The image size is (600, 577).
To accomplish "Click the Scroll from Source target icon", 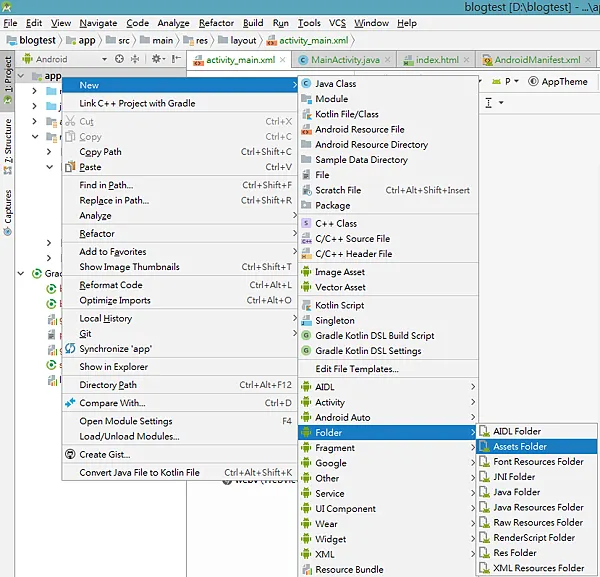I will [119, 59].
